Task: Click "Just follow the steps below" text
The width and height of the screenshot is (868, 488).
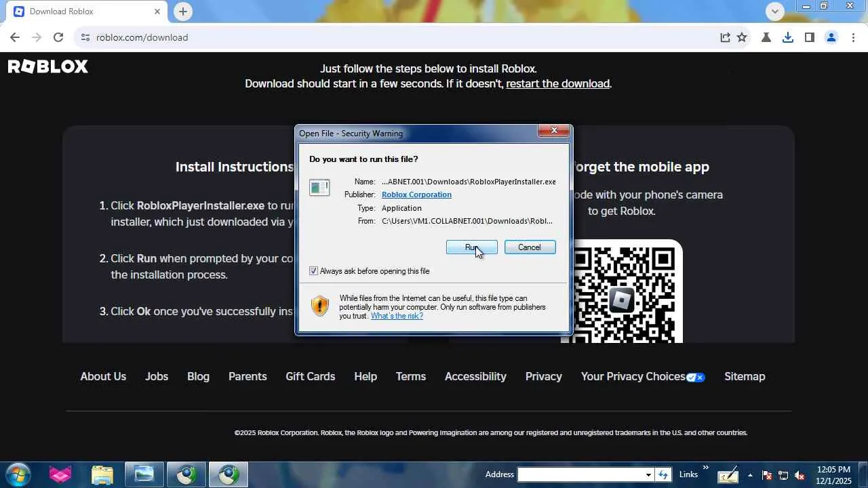Action: click(429, 69)
